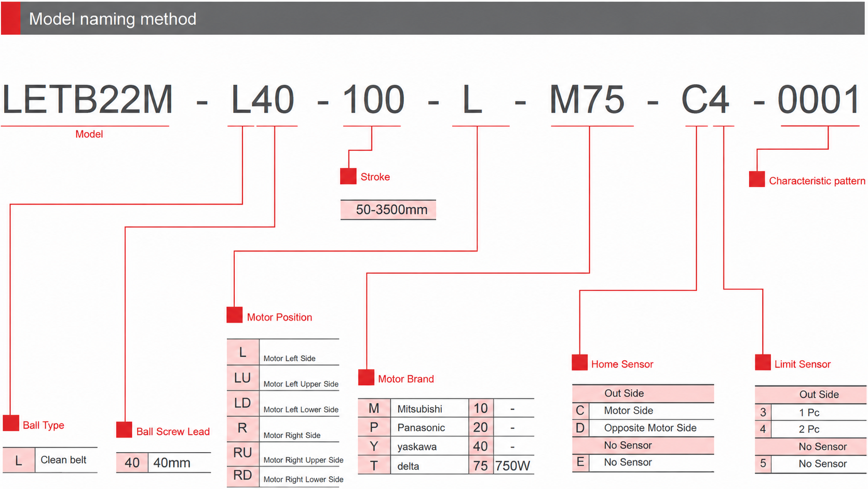Click the 'Characteristic pattern' label
868x489 pixels.
[x=817, y=181]
